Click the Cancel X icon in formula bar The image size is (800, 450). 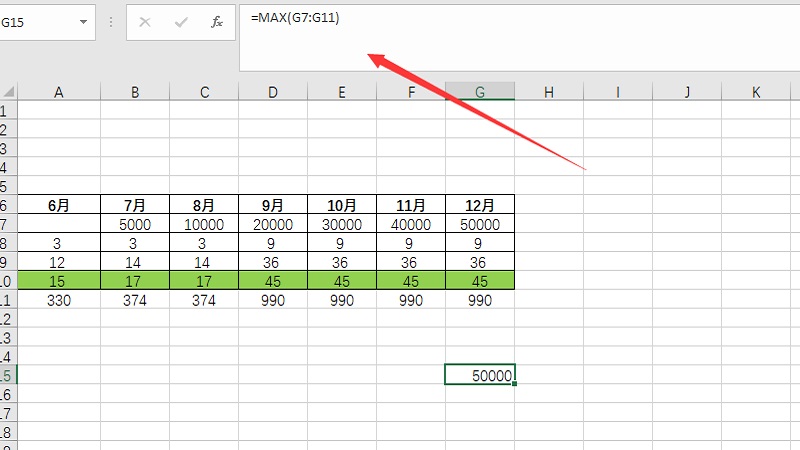tap(146, 22)
